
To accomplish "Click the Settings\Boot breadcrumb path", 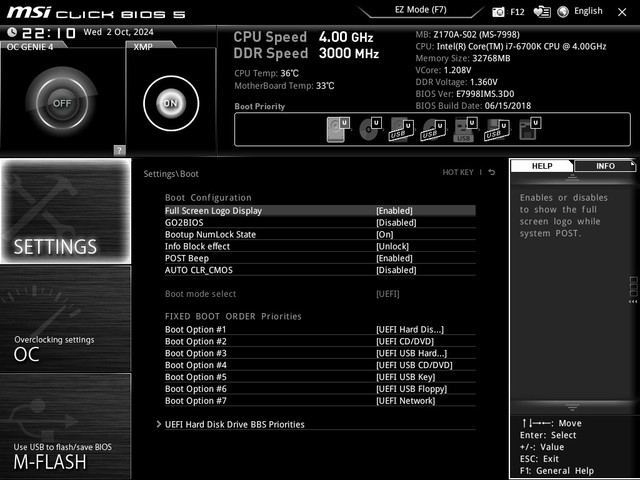I will [171, 174].
